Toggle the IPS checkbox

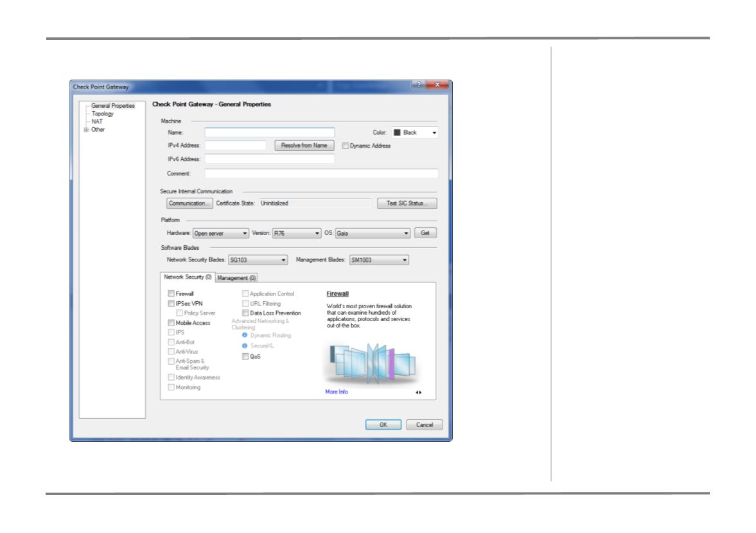pyautogui.click(x=171, y=333)
